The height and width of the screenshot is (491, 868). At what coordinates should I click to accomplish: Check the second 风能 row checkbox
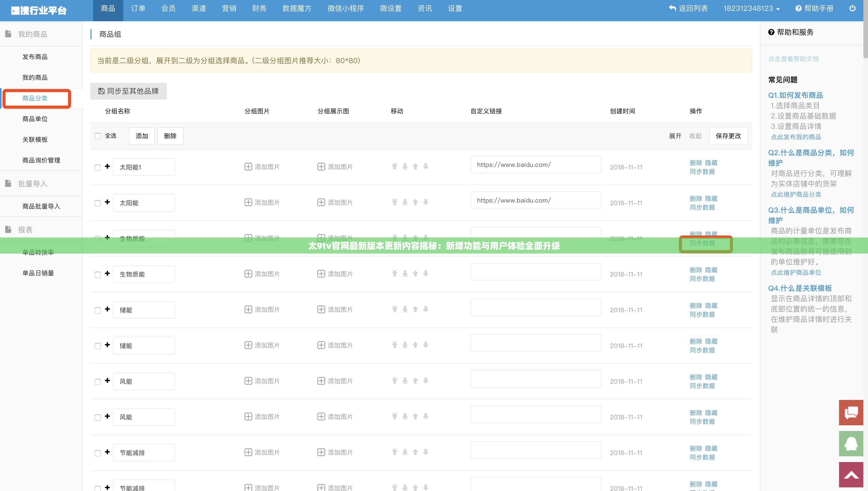coord(98,418)
